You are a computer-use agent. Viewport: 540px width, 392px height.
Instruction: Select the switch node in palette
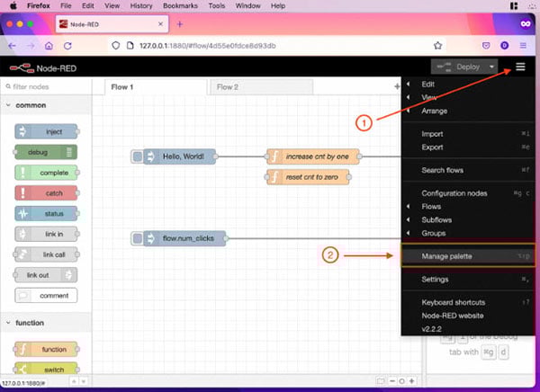pos(46,369)
